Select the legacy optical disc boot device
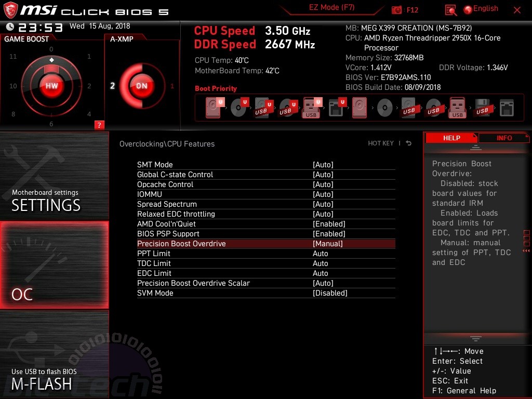Viewport: 532px width, 399px height. pos(385,108)
